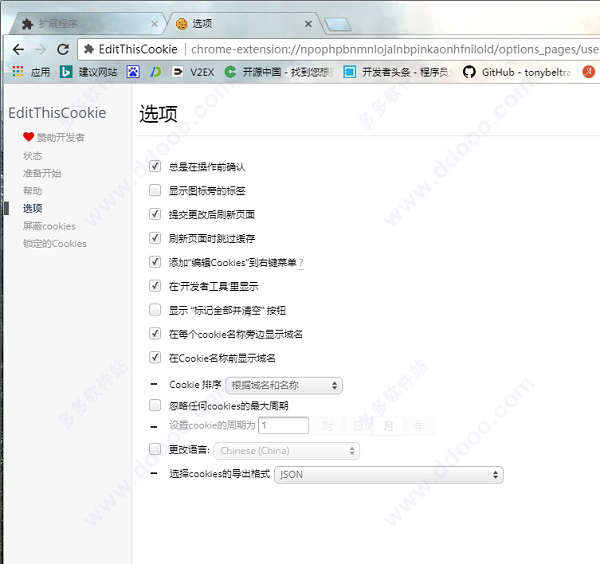The width and height of the screenshot is (600, 564).
Task: Toggle 在'开发者工具'里显示 checkbox
Action: (155, 285)
